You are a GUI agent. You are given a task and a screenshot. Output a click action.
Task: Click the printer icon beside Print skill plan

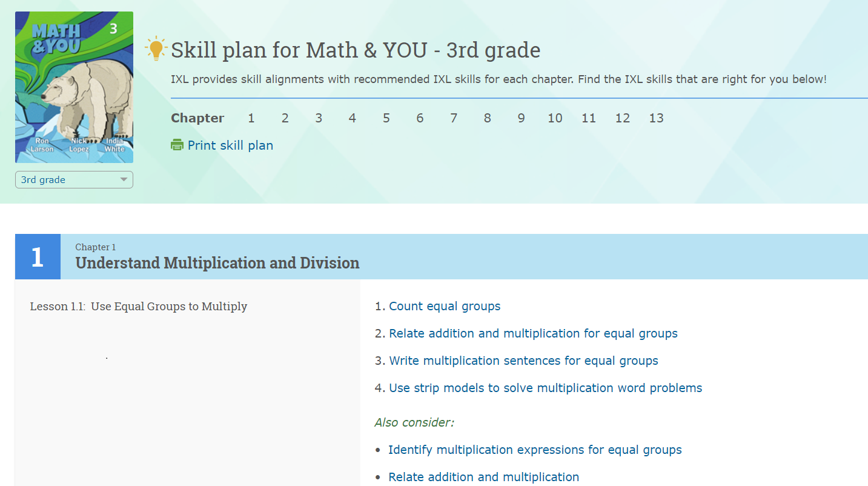tap(177, 145)
